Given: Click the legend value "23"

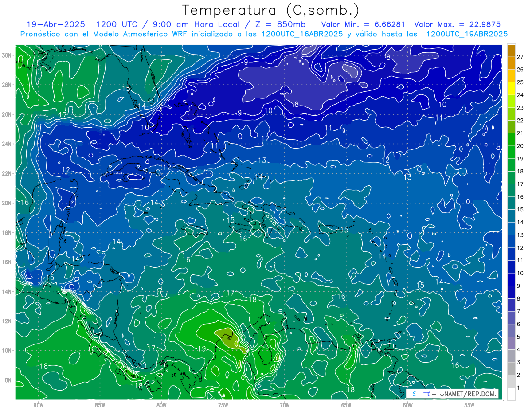Looking at the screenshot, I should pyautogui.click(x=520, y=108).
